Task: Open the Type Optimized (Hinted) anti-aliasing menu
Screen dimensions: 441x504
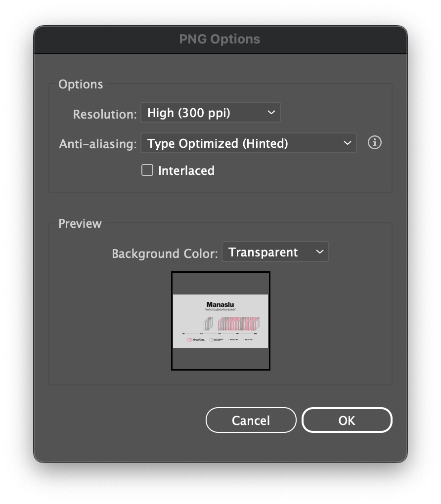Action: coord(248,143)
